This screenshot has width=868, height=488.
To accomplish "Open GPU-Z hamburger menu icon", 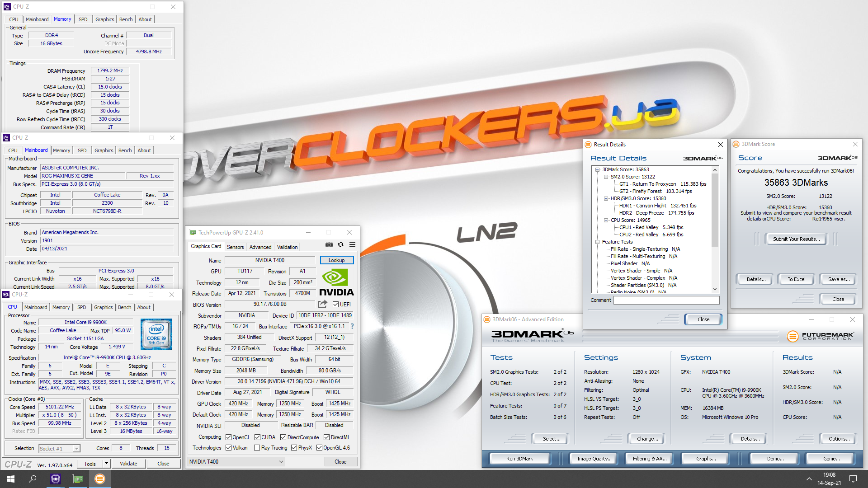I will [x=352, y=244].
